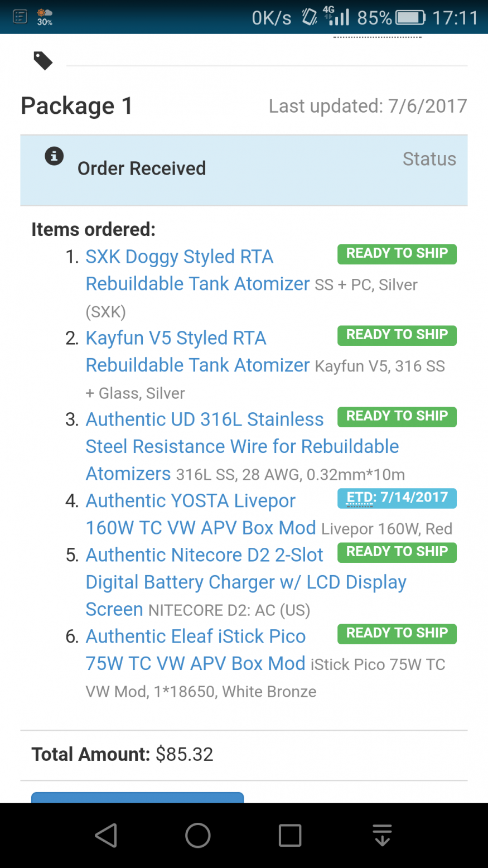Tap the weather 30% status icon

pos(45,17)
